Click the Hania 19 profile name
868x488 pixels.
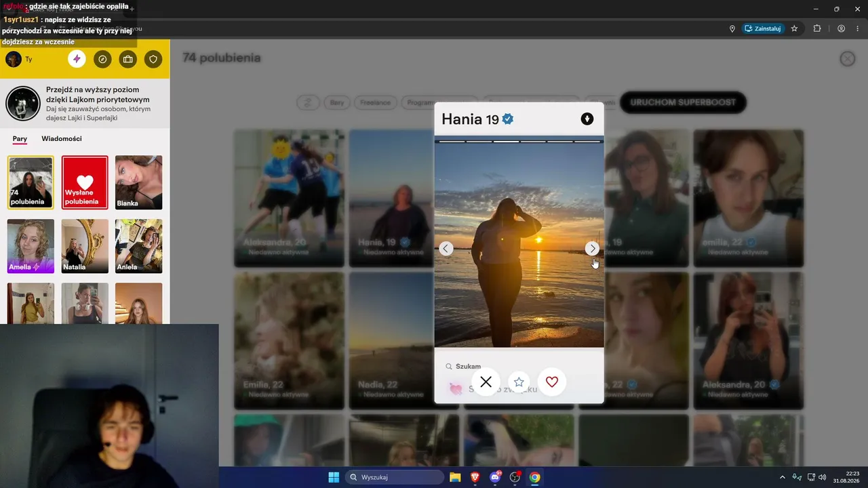pos(470,119)
